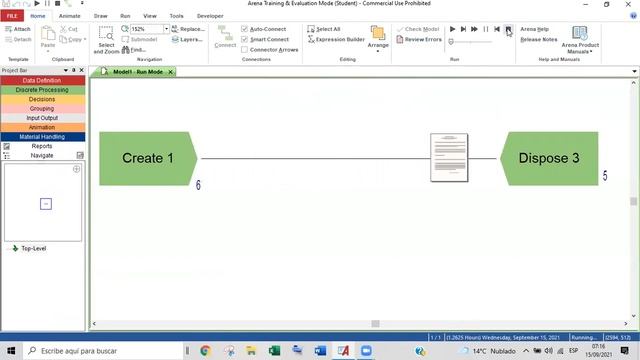Open the Navigate panel

[x=42, y=156]
